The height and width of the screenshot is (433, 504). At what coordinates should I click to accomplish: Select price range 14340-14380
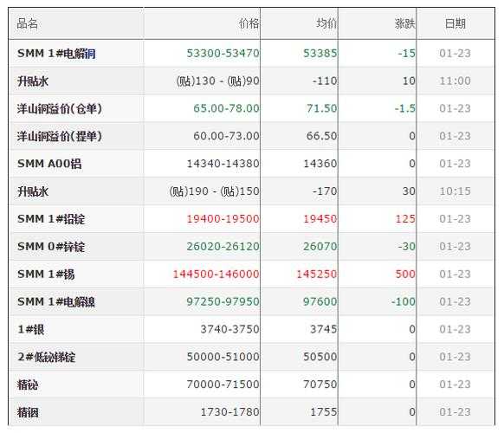[x=223, y=164]
